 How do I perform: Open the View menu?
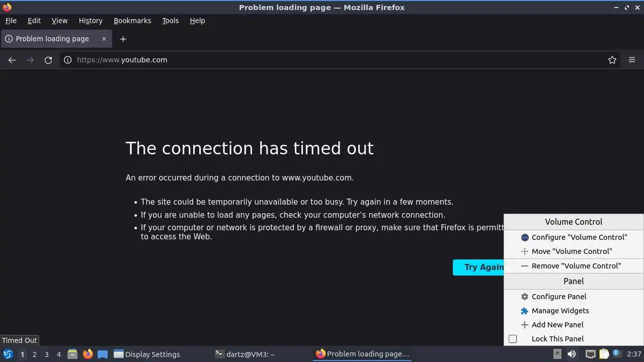(x=59, y=21)
